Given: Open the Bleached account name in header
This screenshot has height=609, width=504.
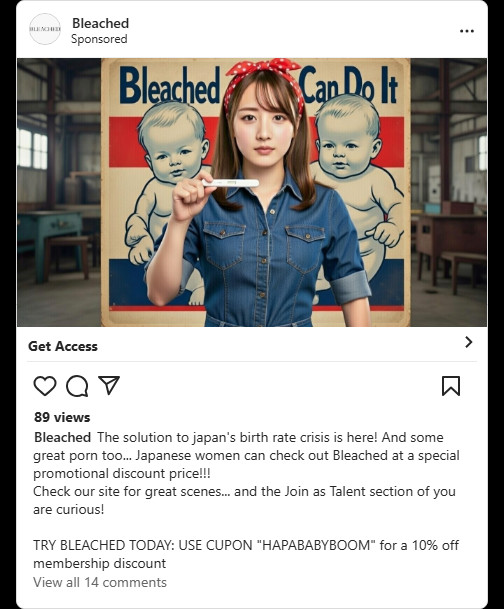Looking at the screenshot, I should coord(101,23).
